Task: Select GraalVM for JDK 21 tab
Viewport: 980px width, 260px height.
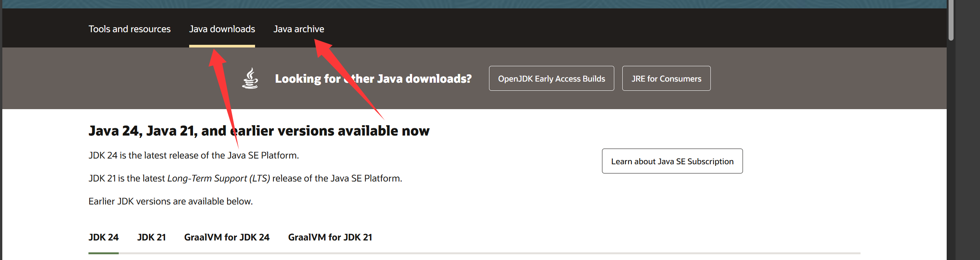Action: (x=330, y=237)
